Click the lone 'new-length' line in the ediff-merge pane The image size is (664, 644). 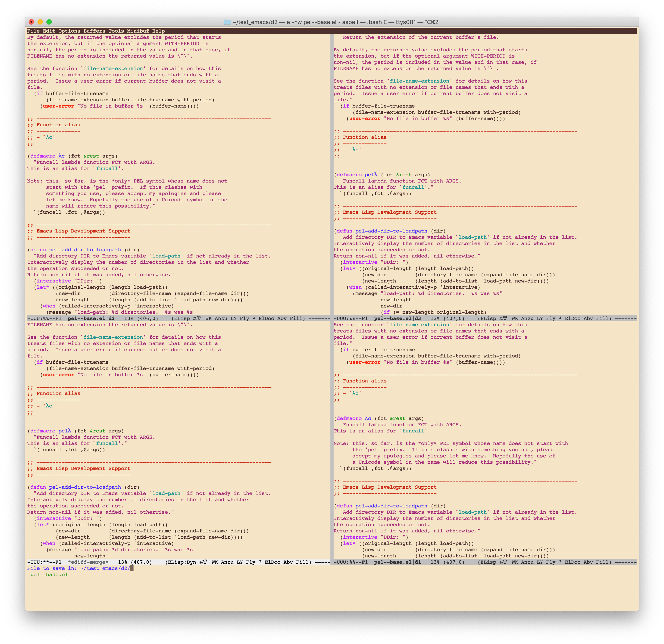[x=90, y=556]
